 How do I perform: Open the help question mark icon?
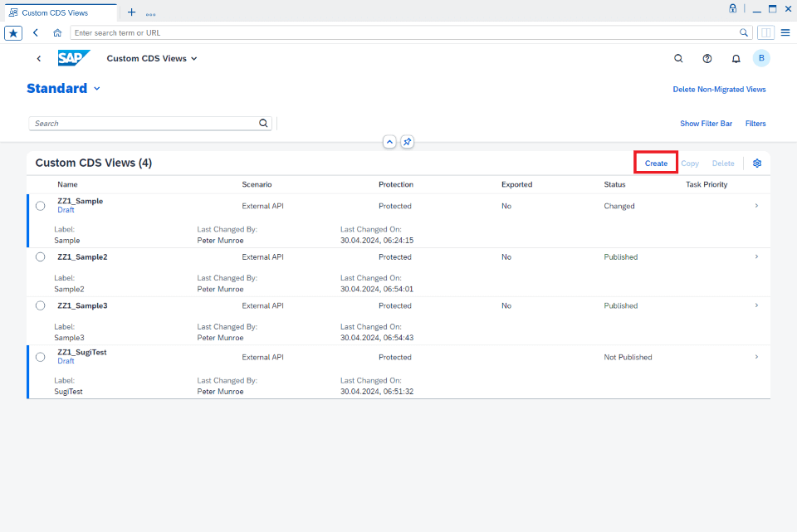coord(707,58)
